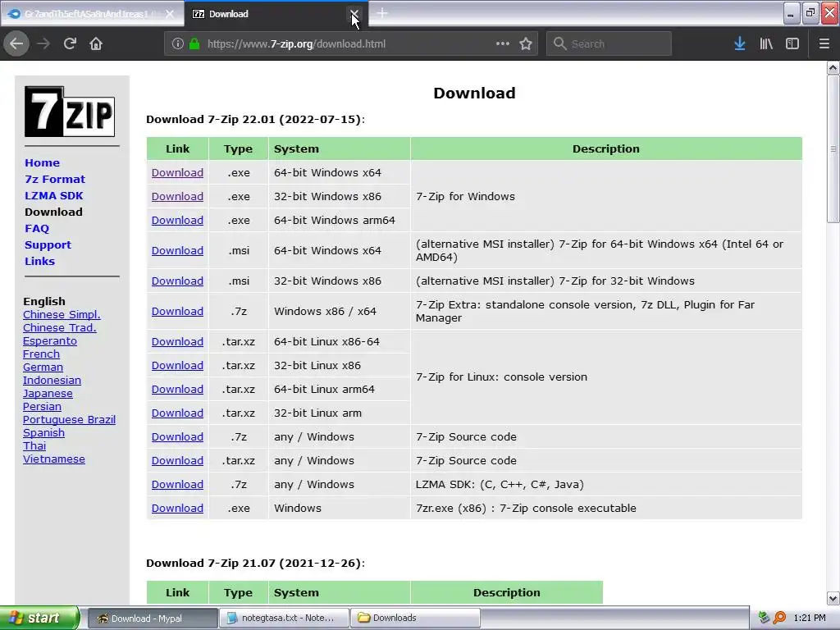840x630 pixels.
Task: Download 7-Zip Source code .tar.xz
Action: [177, 461]
